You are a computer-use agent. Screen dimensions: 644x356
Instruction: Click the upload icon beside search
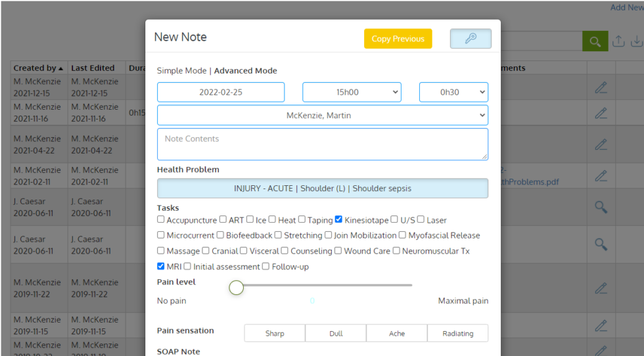618,41
